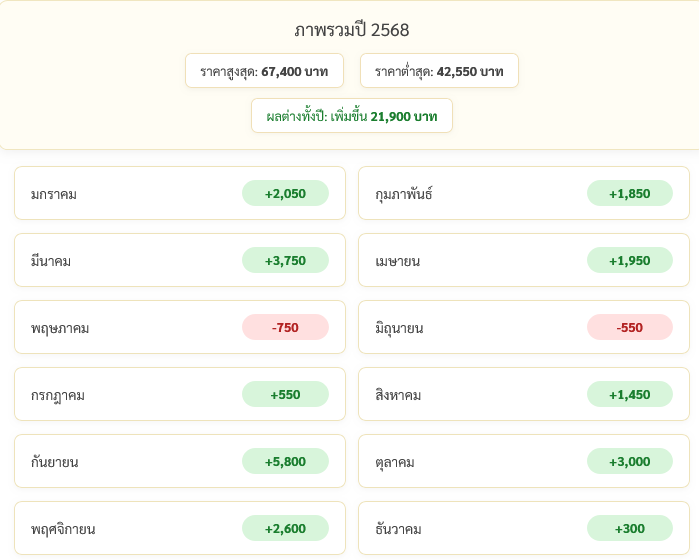
Task: Click the ผลต่างทั้งปี เพิ่มขึ้น 21,900 บาท chip
Action: pyautogui.click(x=351, y=116)
